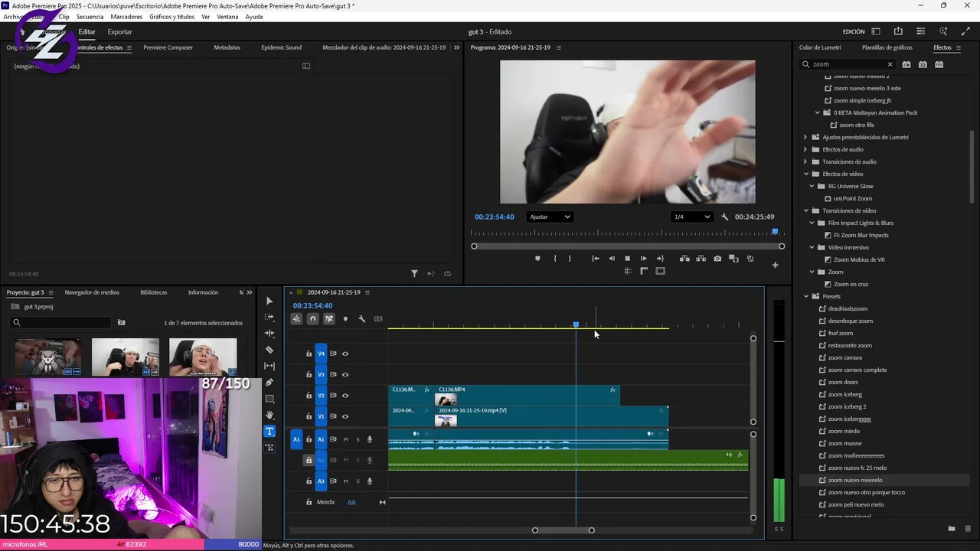980x551 pixels.
Task: Select the Hand tool
Action: 269,415
